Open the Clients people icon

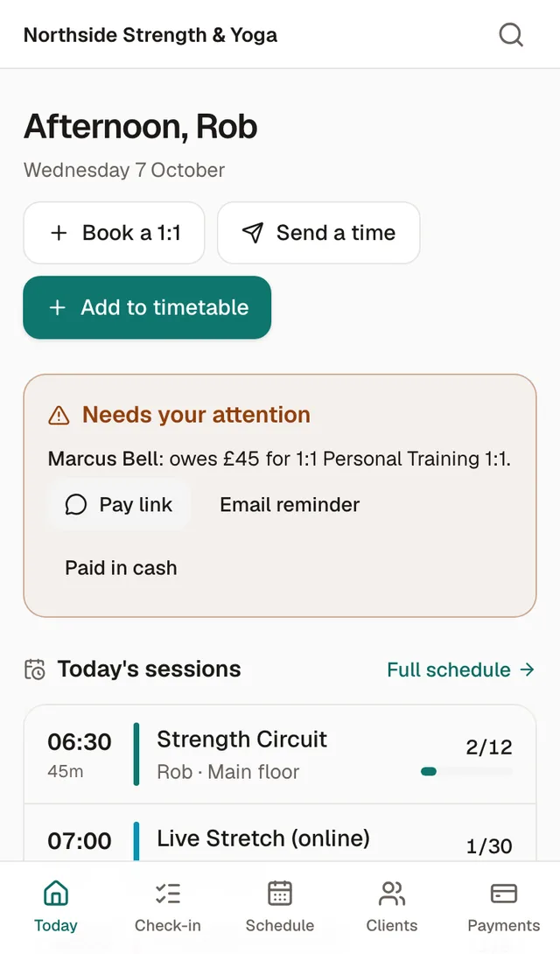click(392, 893)
